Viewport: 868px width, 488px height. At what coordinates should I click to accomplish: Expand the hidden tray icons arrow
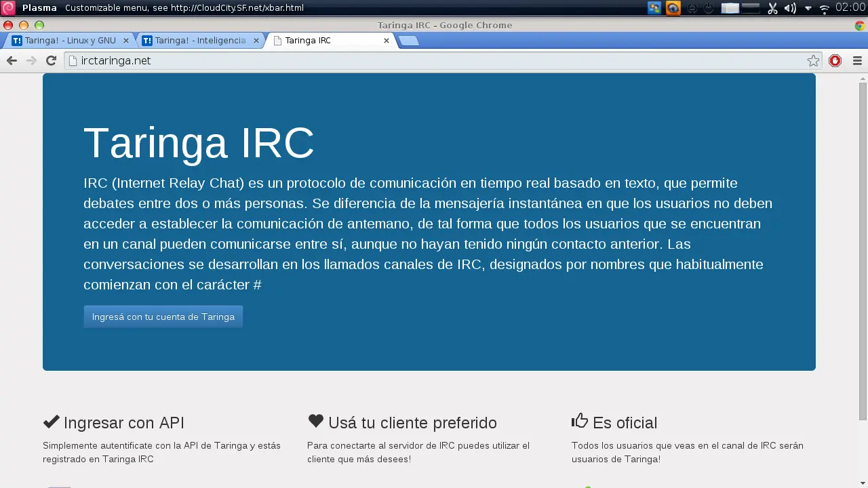(x=808, y=9)
